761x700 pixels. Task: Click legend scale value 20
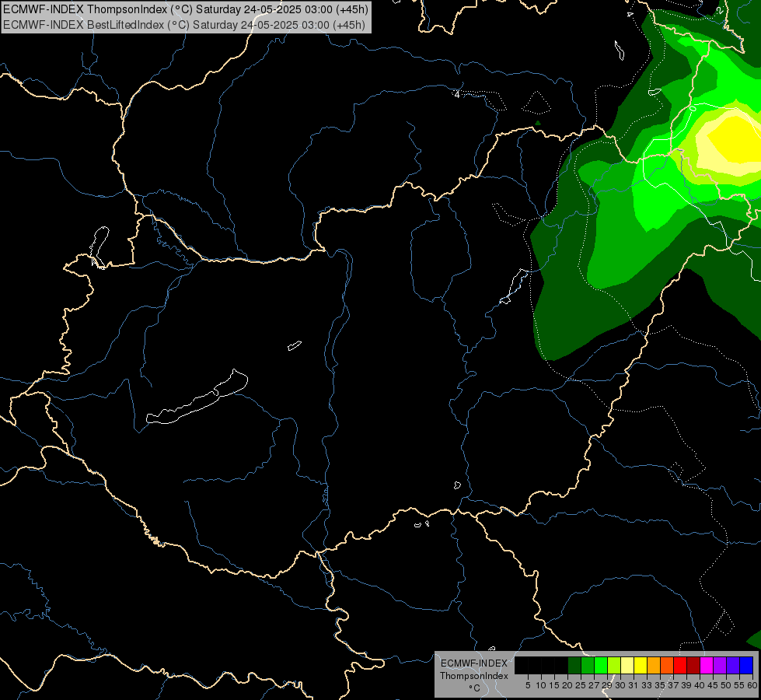(568, 685)
